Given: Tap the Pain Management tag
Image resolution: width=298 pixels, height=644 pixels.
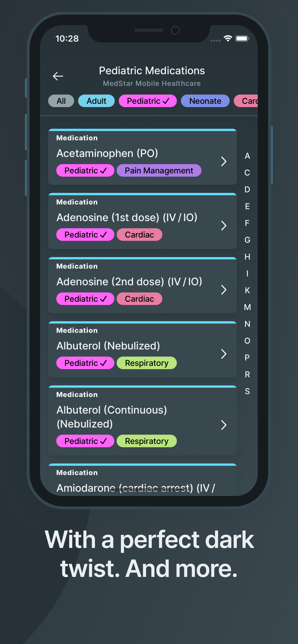Looking at the screenshot, I should 159,171.
